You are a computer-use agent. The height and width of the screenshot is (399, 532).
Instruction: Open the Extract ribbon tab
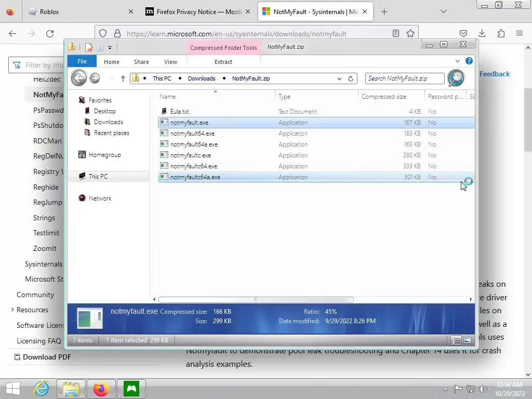pos(223,62)
